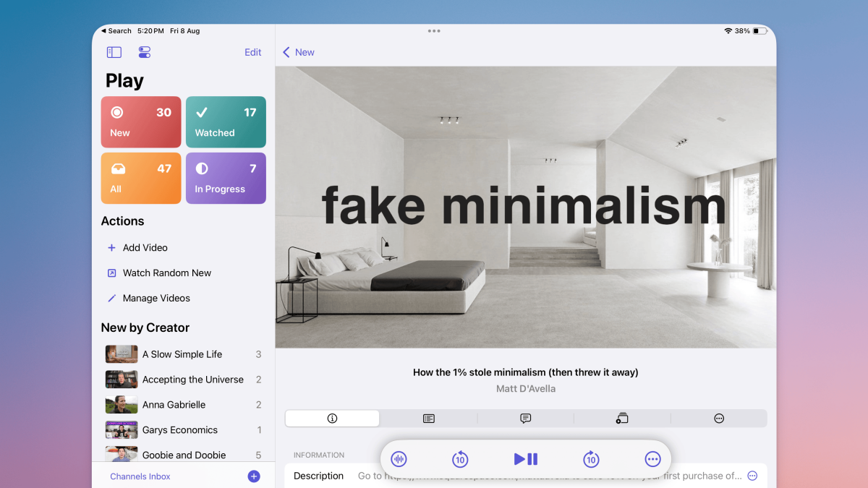Open the All videos tile
This screenshot has width=868, height=488.
[141, 179]
